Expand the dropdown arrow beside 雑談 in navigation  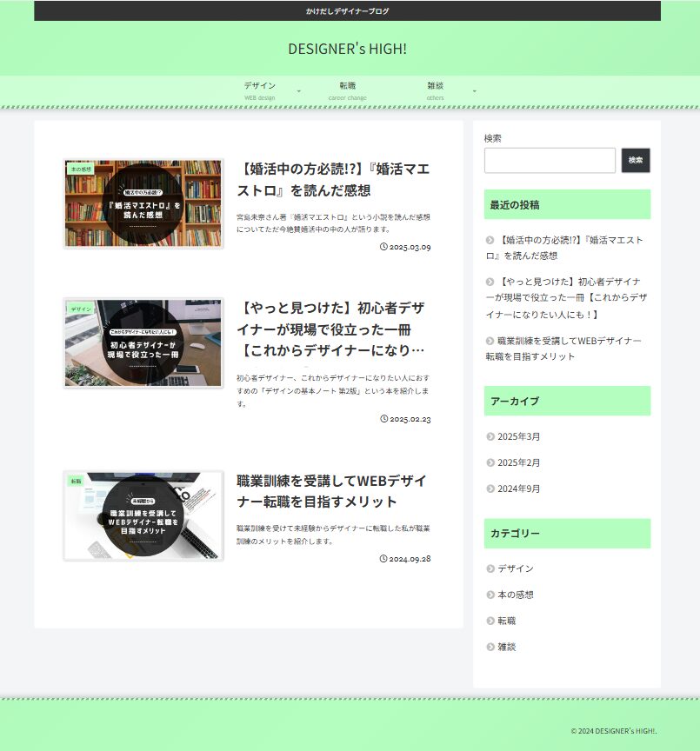pos(474,91)
